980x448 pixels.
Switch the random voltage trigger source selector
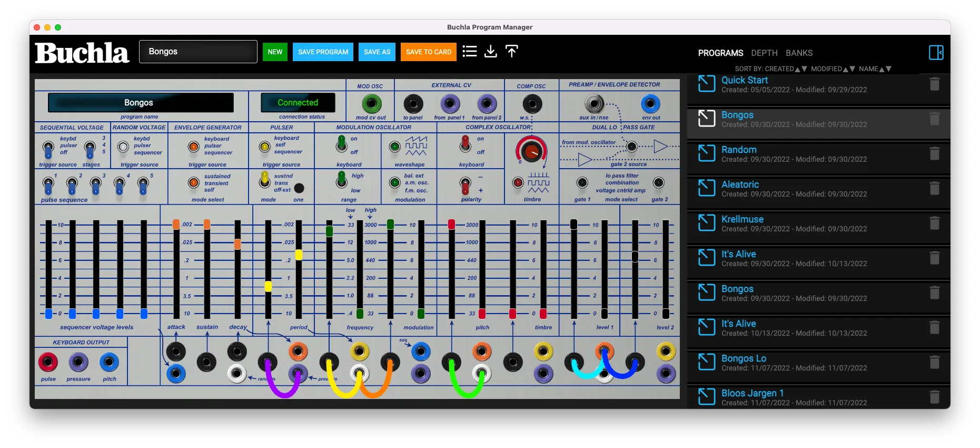click(123, 147)
